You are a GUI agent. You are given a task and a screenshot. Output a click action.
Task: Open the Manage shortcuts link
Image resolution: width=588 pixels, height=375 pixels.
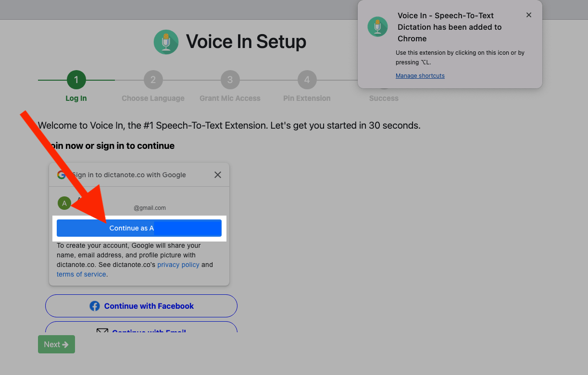pos(420,75)
